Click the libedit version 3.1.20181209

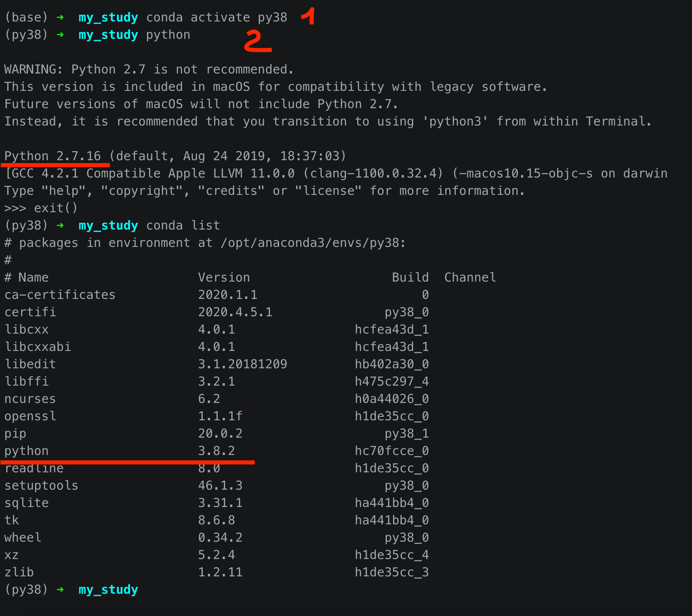click(242, 364)
